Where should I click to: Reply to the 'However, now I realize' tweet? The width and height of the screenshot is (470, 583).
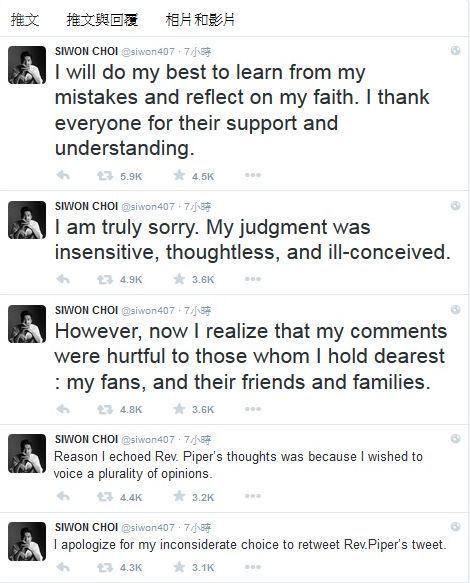63,409
